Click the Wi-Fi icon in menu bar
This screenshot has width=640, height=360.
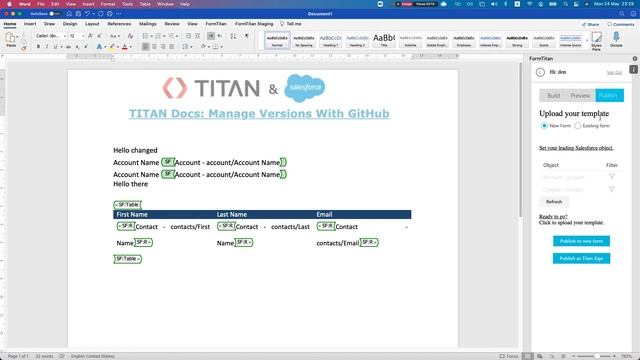point(530,4)
